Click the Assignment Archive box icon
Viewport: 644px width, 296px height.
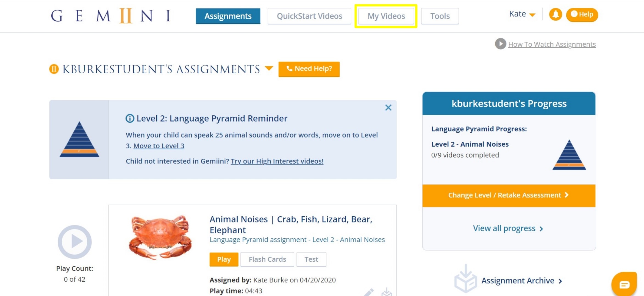pyautogui.click(x=465, y=278)
